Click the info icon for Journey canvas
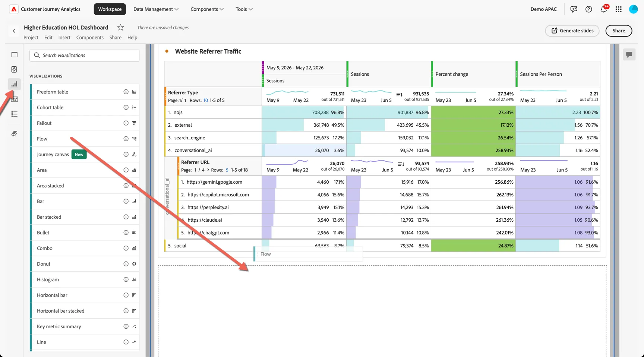The image size is (644, 357). point(126,154)
